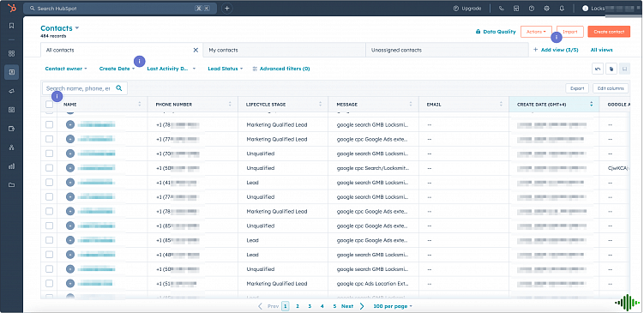This screenshot has height=313, width=644.
Task: Open the Data Quality link
Action: [x=496, y=32]
